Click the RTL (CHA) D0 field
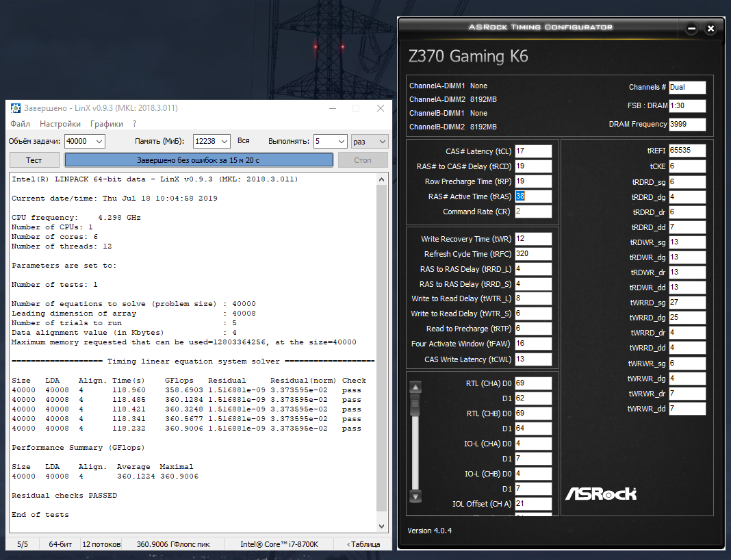This screenshot has height=560, width=731. pos(533,383)
